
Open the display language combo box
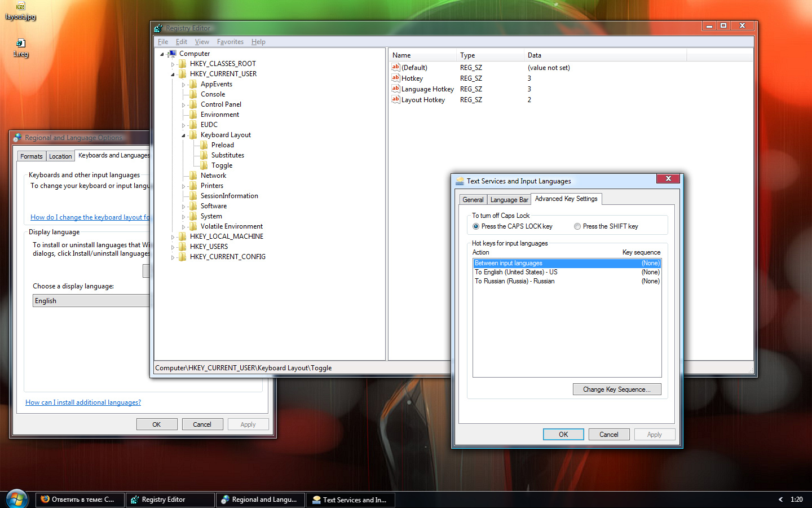[x=90, y=301]
